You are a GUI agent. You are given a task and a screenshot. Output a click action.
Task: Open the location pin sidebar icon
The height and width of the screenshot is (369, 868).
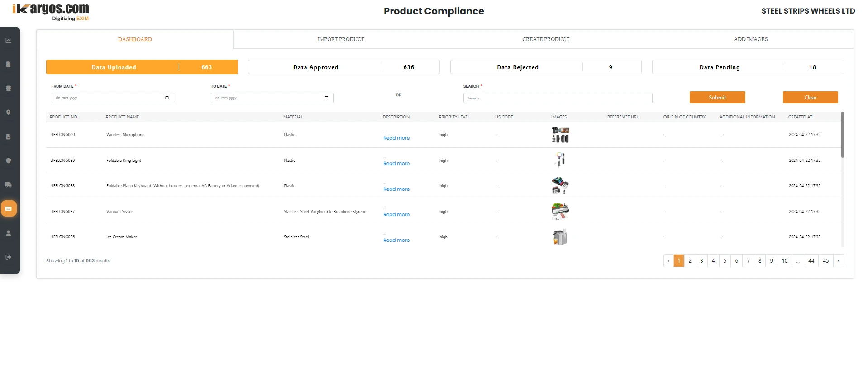8,113
